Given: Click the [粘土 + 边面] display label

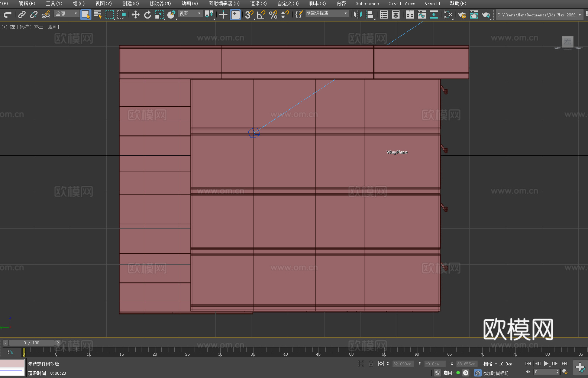Looking at the screenshot, I should (46, 27).
